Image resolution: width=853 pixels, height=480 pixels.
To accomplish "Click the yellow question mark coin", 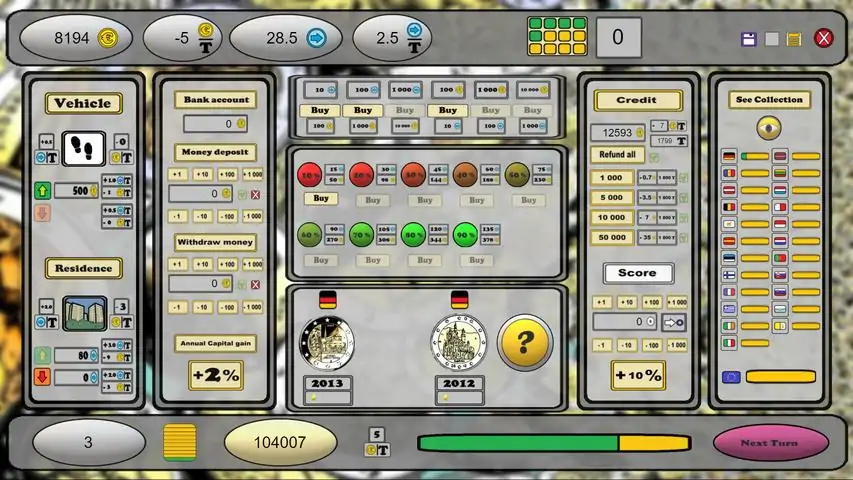I will [524, 343].
